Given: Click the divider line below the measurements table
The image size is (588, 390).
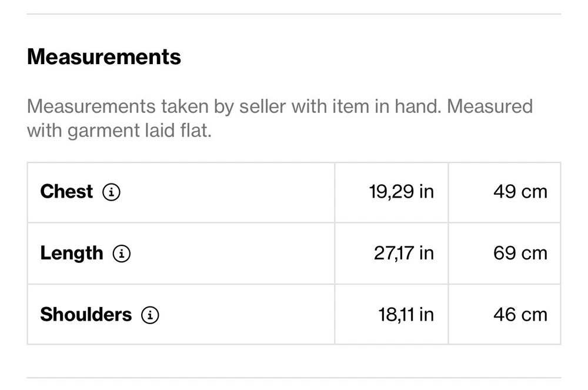Looking at the screenshot, I should click(294, 378).
